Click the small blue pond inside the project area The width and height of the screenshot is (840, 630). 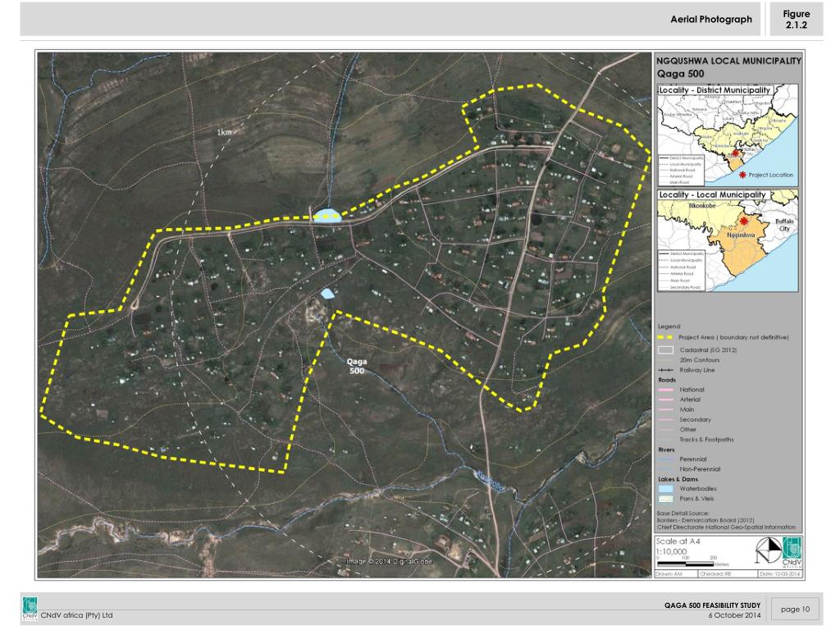click(x=327, y=294)
